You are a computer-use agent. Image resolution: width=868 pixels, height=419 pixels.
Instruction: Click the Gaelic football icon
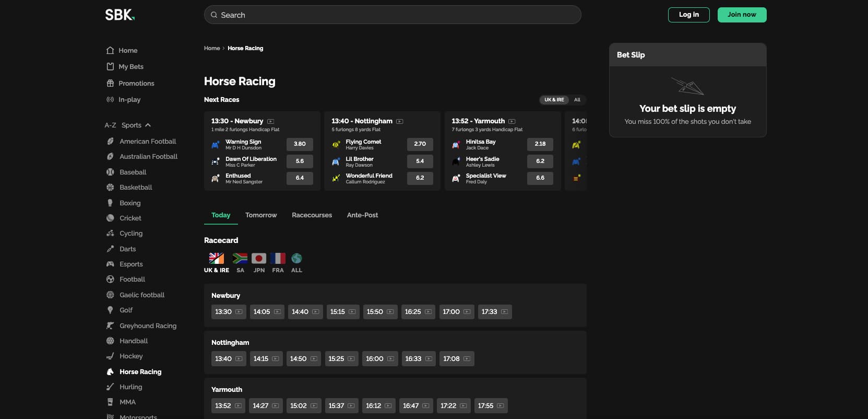tap(110, 295)
